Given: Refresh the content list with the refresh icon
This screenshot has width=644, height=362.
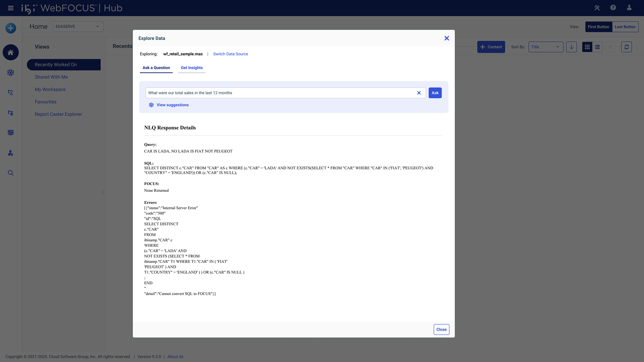Looking at the screenshot, I should point(627,47).
